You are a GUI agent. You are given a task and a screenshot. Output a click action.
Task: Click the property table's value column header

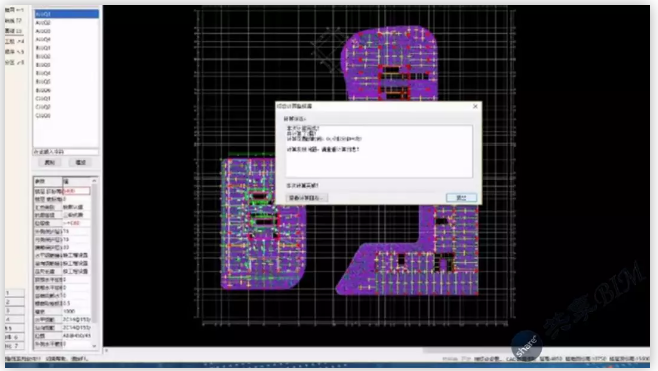pyautogui.click(x=76, y=181)
